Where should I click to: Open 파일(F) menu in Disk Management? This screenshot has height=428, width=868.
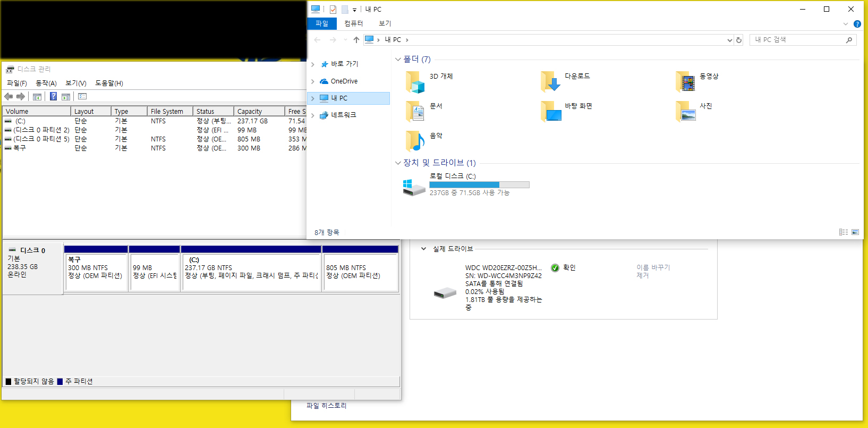point(17,83)
